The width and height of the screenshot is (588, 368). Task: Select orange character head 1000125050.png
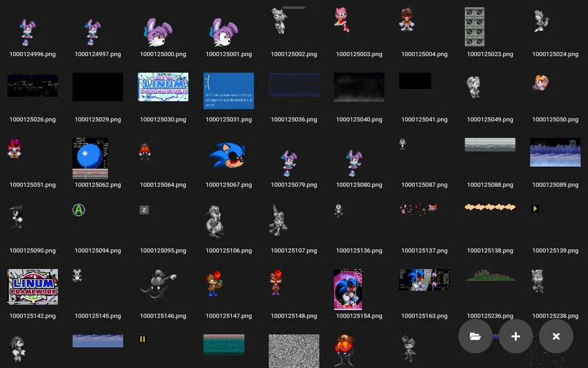coord(541,83)
